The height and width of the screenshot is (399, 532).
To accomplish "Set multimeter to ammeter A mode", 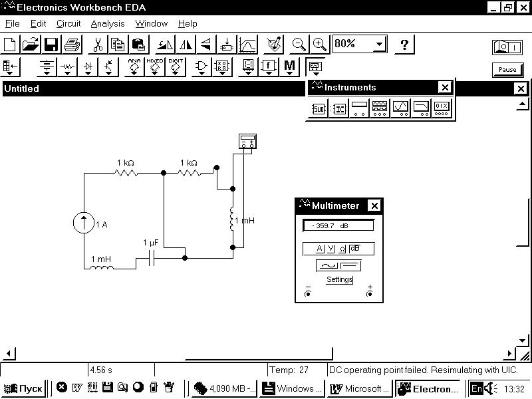I will (x=320, y=249).
